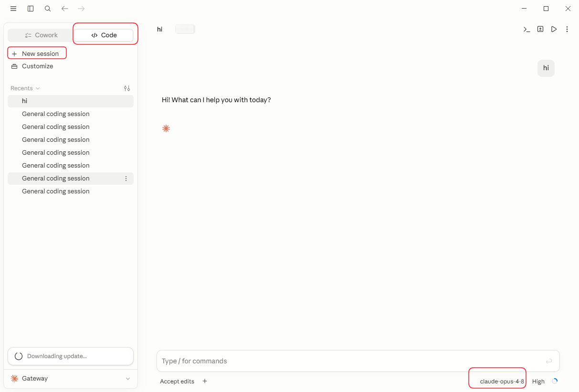Click the boxed plus-minus diff icon
The height and width of the screenshot is (392, 579).
[x=540, y=29]
